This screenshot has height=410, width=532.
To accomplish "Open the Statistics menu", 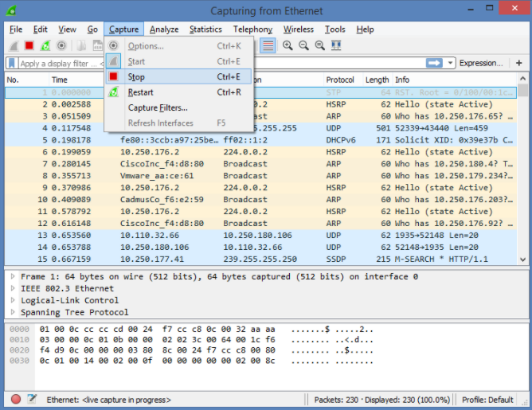I will (205, 29).
